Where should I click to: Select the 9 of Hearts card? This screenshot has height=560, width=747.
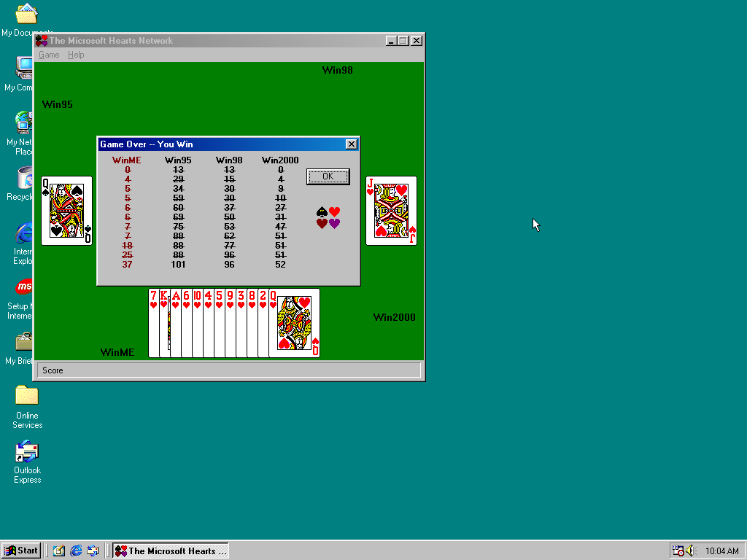click(x=230, y=323)
